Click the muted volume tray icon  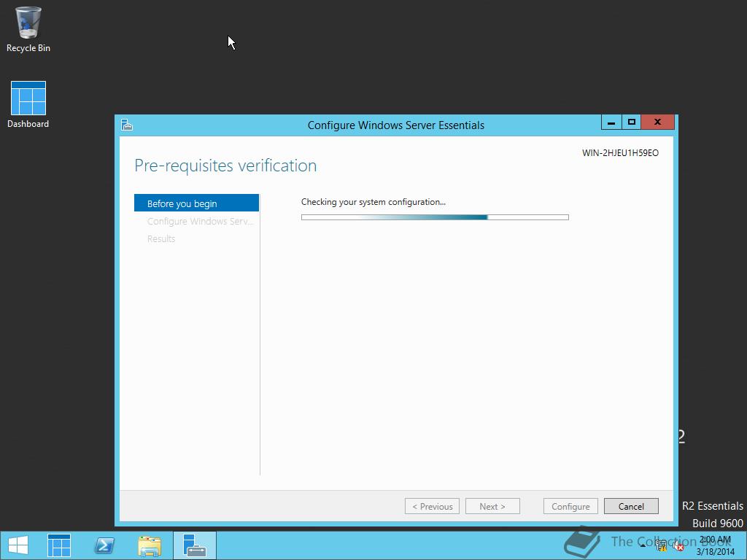pos(678,546)
